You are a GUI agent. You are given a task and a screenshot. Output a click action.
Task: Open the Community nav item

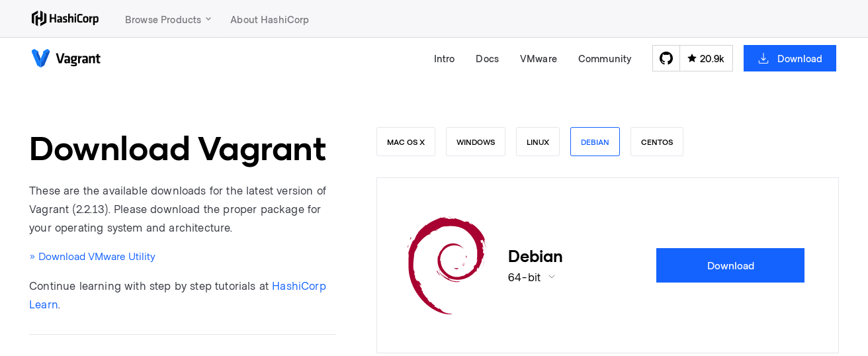[605, 58]
